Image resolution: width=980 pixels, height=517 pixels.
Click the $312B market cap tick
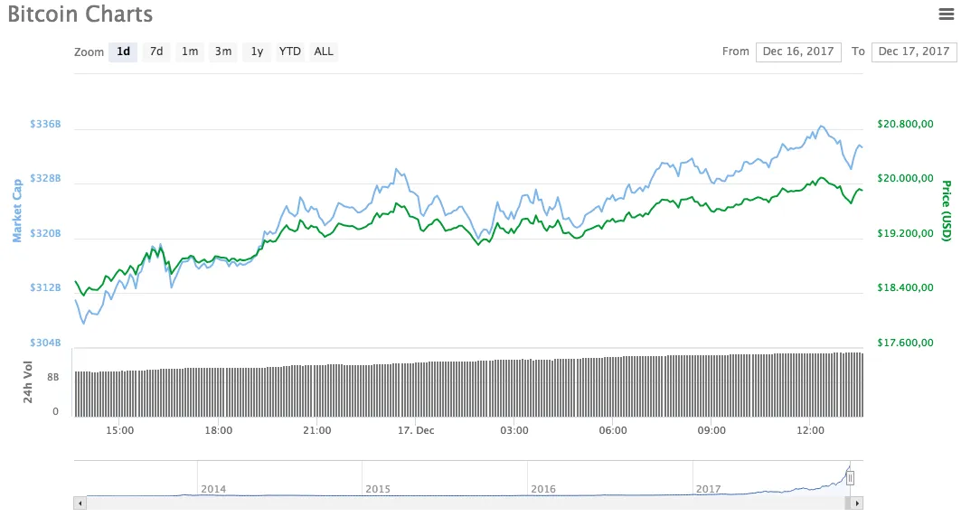point(45,287)
